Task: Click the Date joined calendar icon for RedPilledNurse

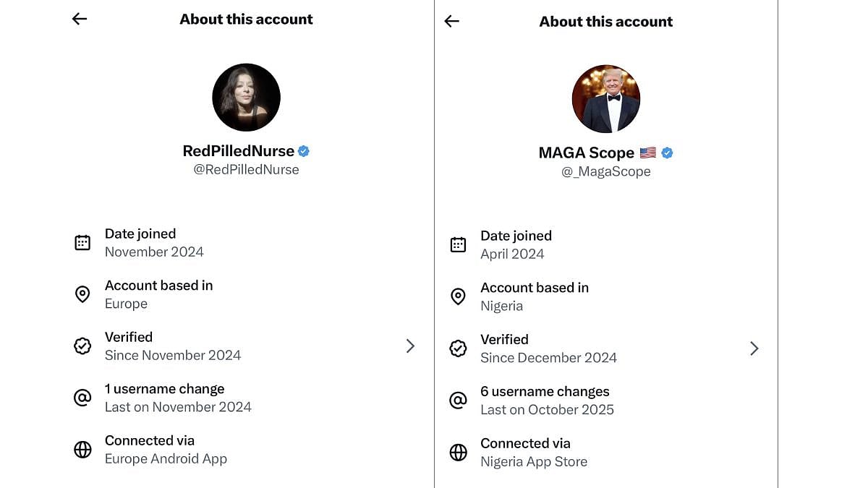Action: (x=82, y=242)
